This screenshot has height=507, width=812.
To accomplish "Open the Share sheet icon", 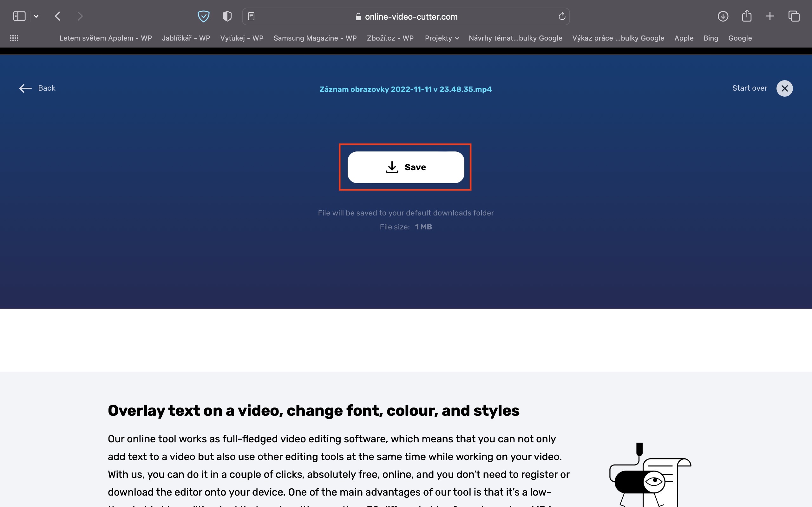I will [747, 16].
